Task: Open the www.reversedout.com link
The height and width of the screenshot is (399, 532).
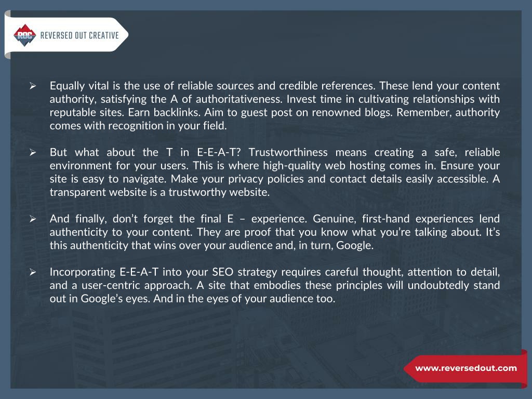Action: coord(466,368)
